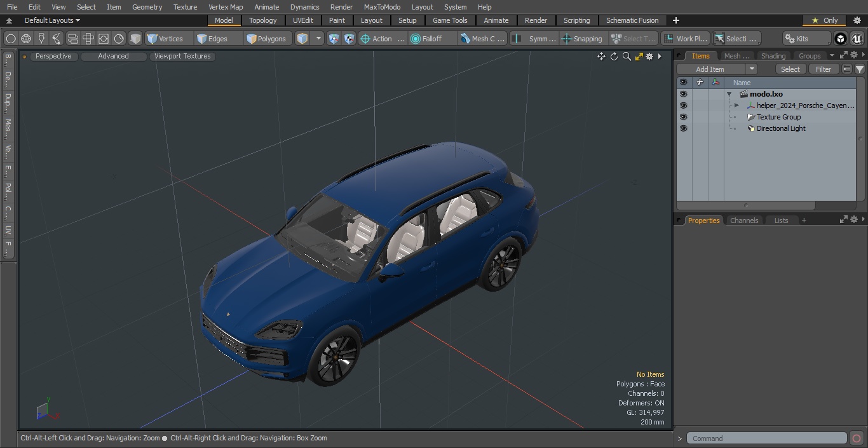868x448 pixels.
Task: Click the Advanced shading button
Action: point(113,56)
